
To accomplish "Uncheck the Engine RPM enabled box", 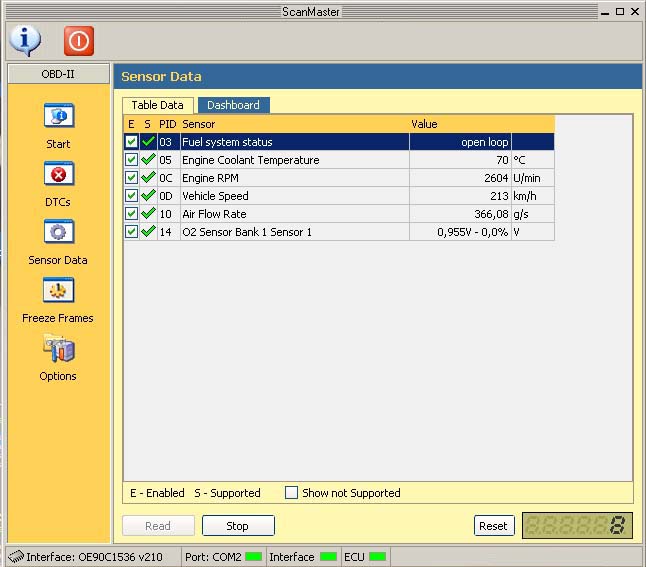I will [x=131, y=178].
